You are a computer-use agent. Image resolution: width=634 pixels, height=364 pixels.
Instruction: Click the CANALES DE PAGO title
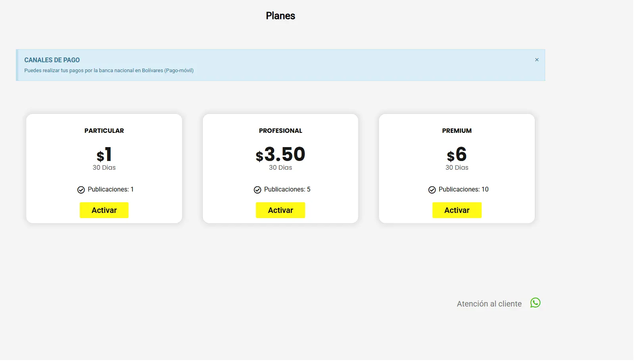point(52,60)
